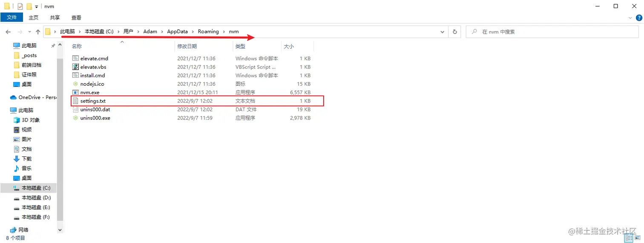This screenshot has width=644, height=243.
Task: Click 用户 in the address path
Action: pyautogui.click(x=128, y=32)
